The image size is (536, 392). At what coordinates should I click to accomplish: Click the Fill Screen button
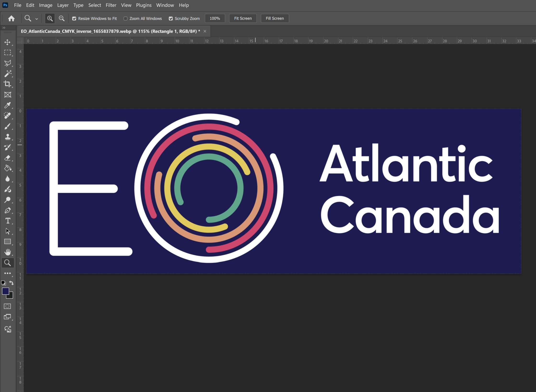pyautogui.click(x=275, y=18)
